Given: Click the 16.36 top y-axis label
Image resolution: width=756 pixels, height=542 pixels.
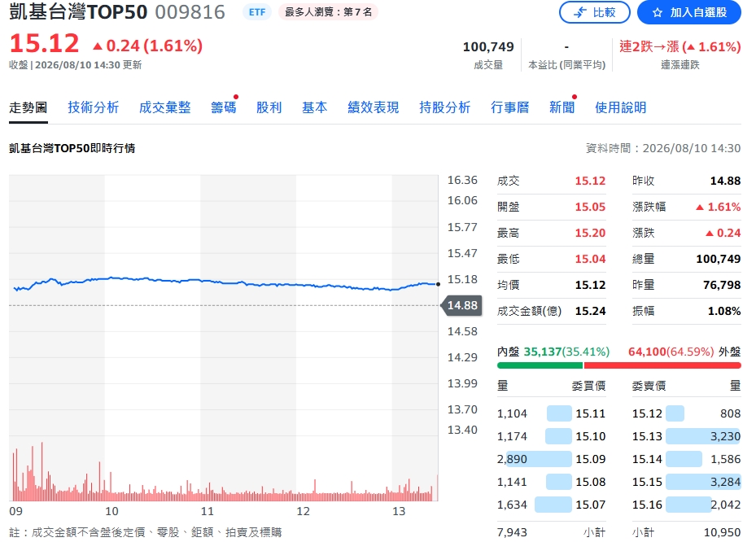Looking at the screenshot, I should coord(462,181).
